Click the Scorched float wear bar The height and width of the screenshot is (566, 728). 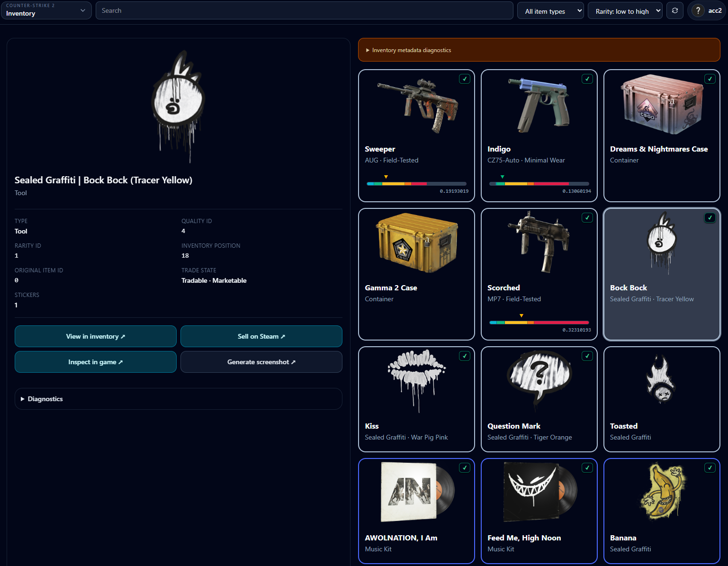click(x=539, y=323)
